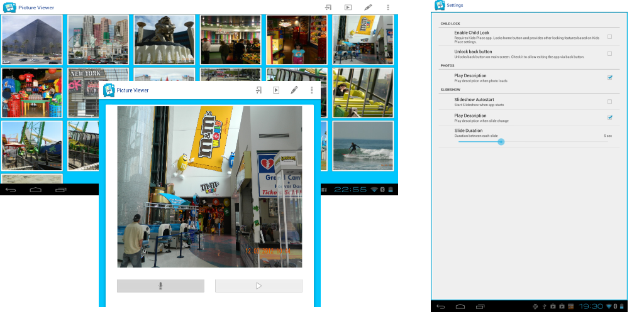The image size is (644, 314).
Task: Click the Settings app icon in the title bar
Action: click(440, 5)
